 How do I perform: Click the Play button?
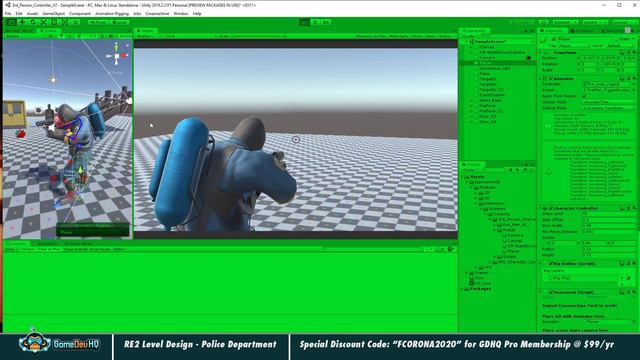(x=304, y=22)
